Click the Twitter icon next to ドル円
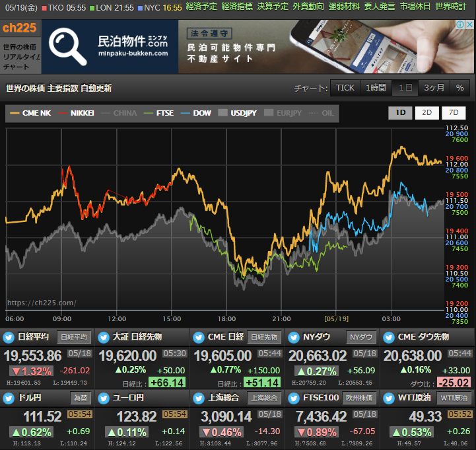Image resolution: width=476 pixels, height=450 pixels. coord(9,398)
